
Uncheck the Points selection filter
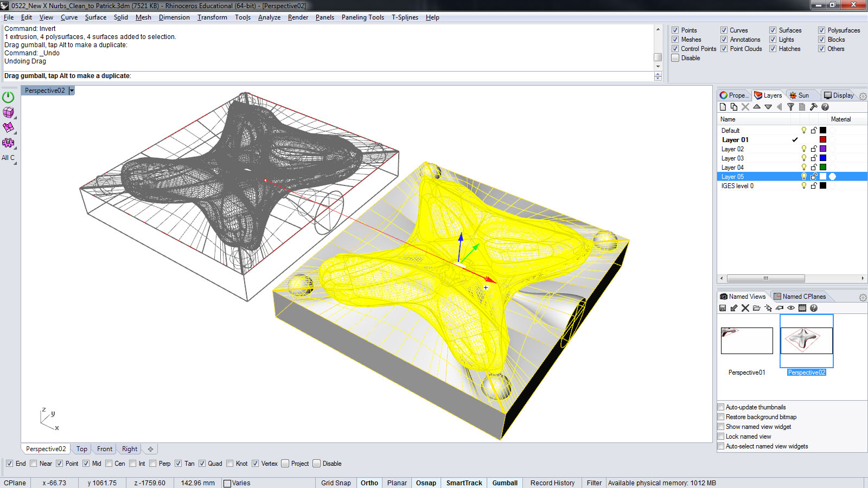coord(675,30)
